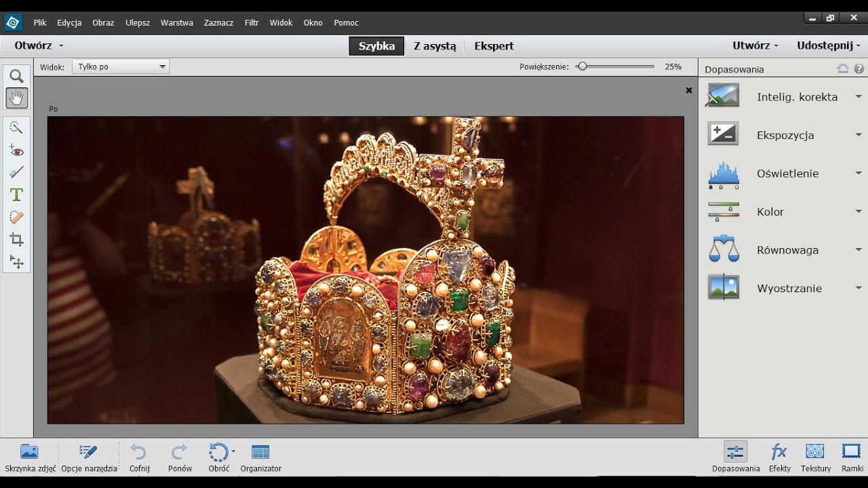
Task: Click the Ponów redo button
Action: tap(180, 457)
